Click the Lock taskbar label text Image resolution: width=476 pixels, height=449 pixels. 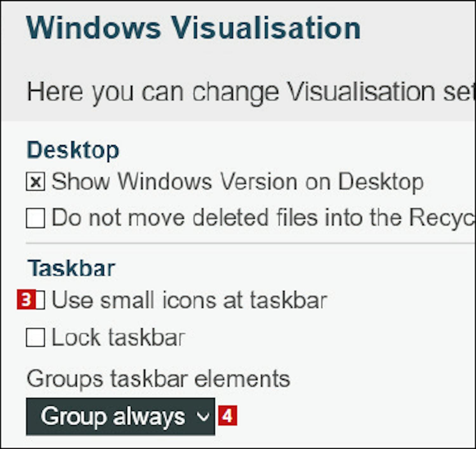point(118,337)
